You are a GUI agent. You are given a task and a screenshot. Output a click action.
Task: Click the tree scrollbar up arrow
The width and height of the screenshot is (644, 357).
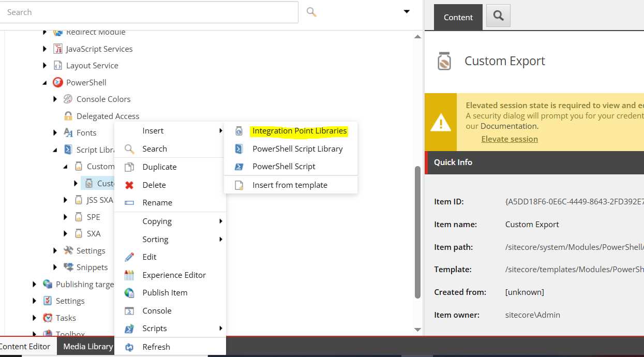(x=417, y=37)
